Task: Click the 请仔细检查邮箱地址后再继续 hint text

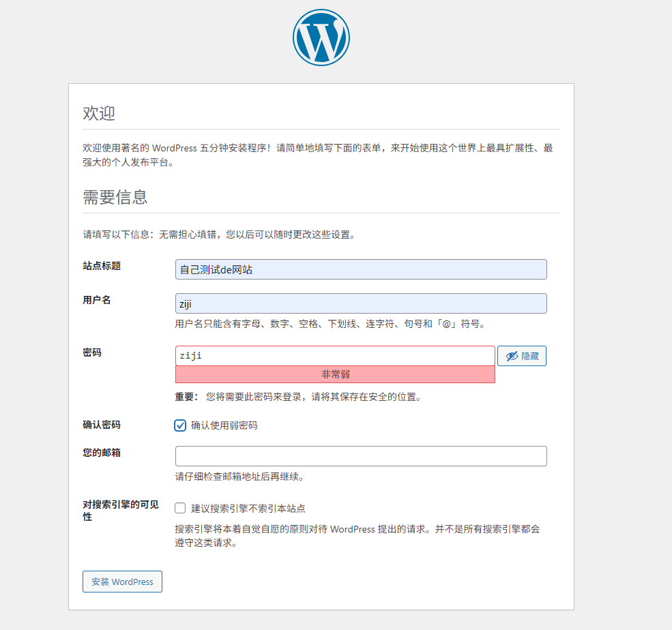Action: pos(240,477)
